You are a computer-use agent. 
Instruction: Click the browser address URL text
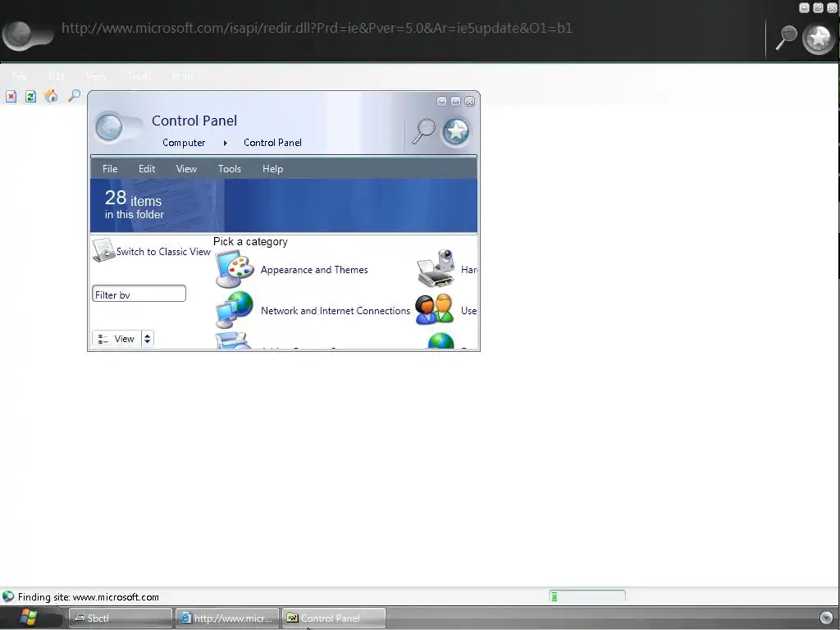[x=317, y=28]
